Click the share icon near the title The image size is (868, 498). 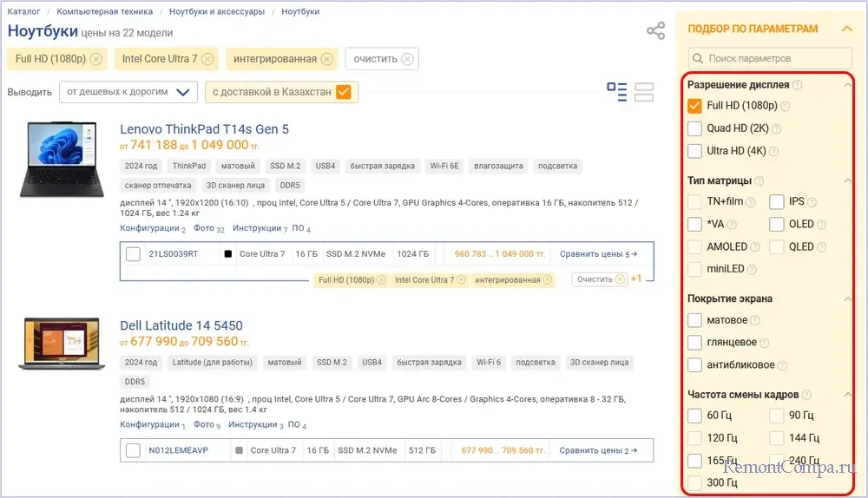point(655,31)
